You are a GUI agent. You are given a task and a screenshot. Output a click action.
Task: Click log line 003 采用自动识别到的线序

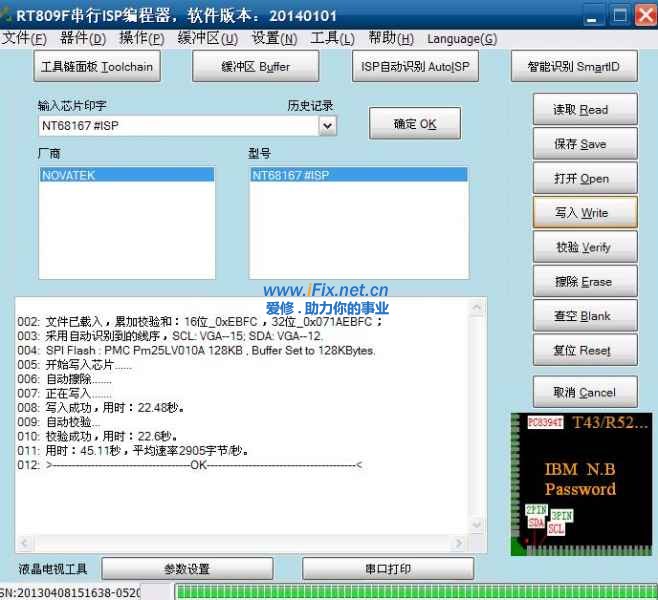(x=170, y=336)
